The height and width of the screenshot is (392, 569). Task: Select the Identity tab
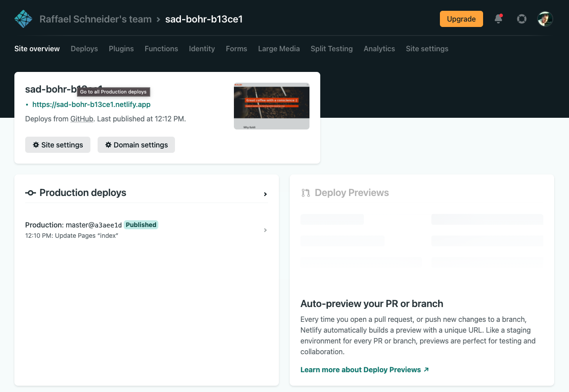pyautogui.click(x=202, y=49)
